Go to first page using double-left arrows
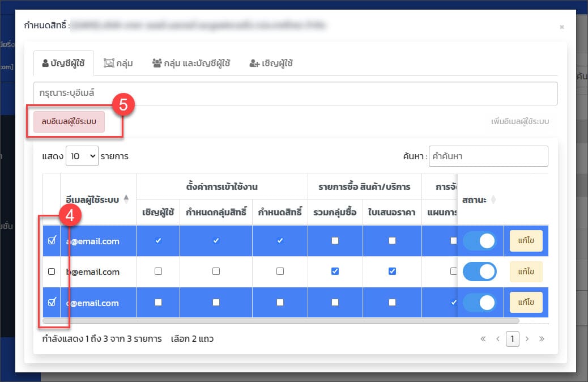 tap(483, 339)
